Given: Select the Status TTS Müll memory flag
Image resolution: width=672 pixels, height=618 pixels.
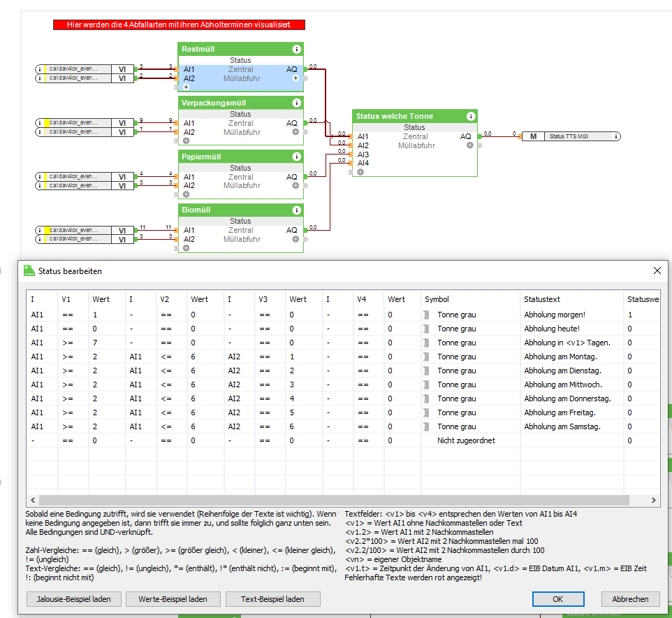Looking at the screenshot, I should pos(571,136).
